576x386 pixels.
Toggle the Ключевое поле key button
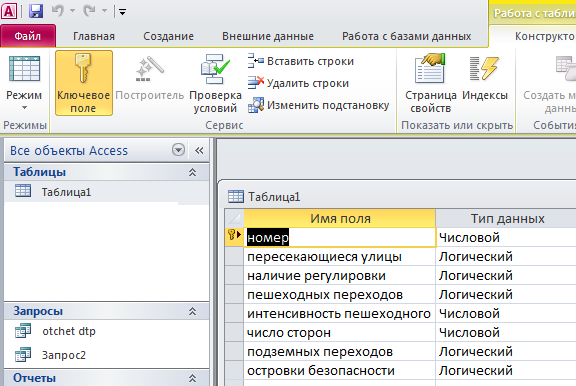coord(84,83)
